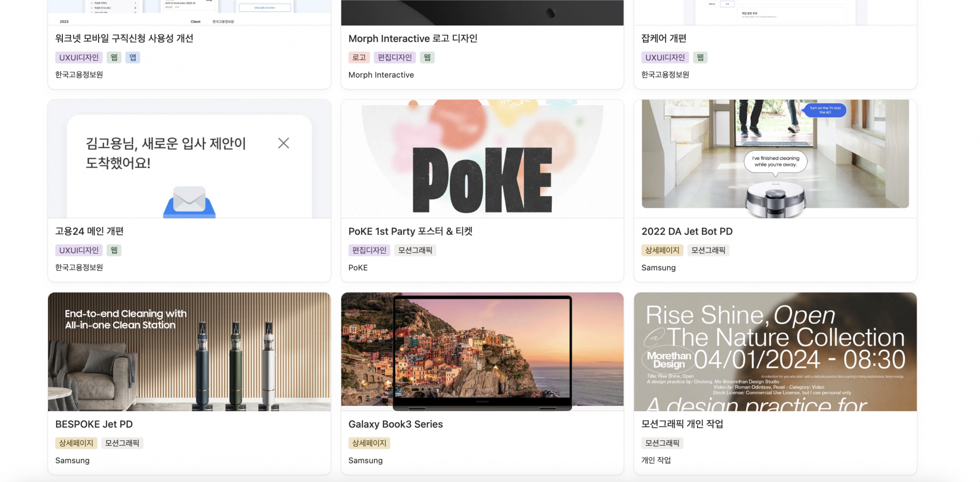Click the UXUI디자인 tag on the 고용24 card
Screen dimensions: 980x482
pos(79,250)
